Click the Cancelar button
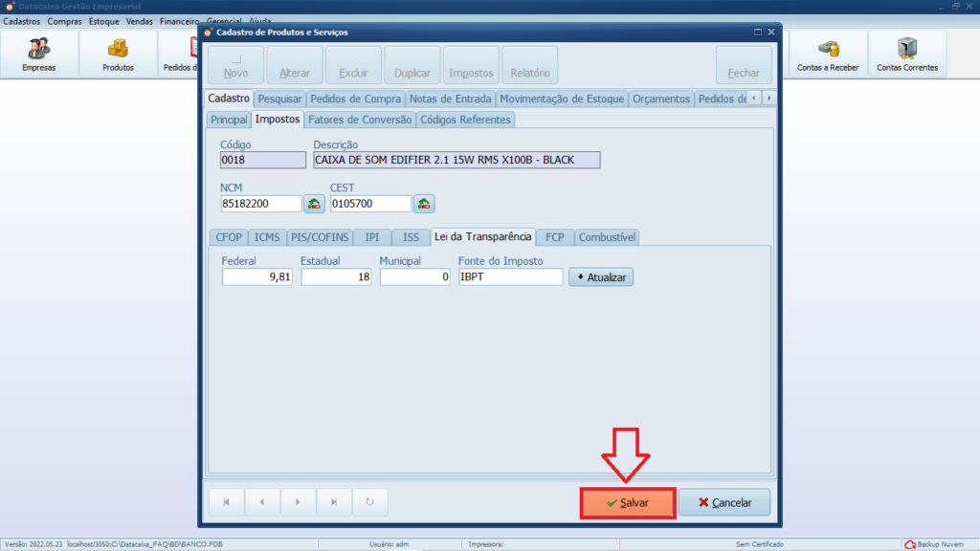Image resolution: width=980 pixels, height=551 pixels. click(724, 503)
